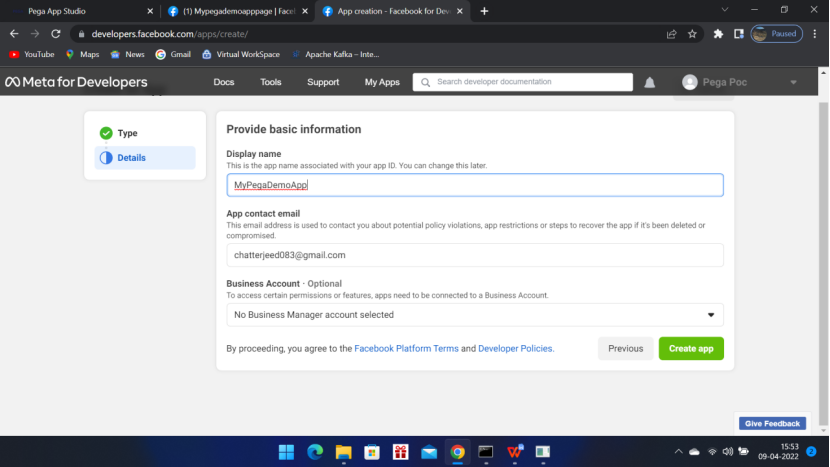Click the Meta for Developers logo

coord(76,82)
